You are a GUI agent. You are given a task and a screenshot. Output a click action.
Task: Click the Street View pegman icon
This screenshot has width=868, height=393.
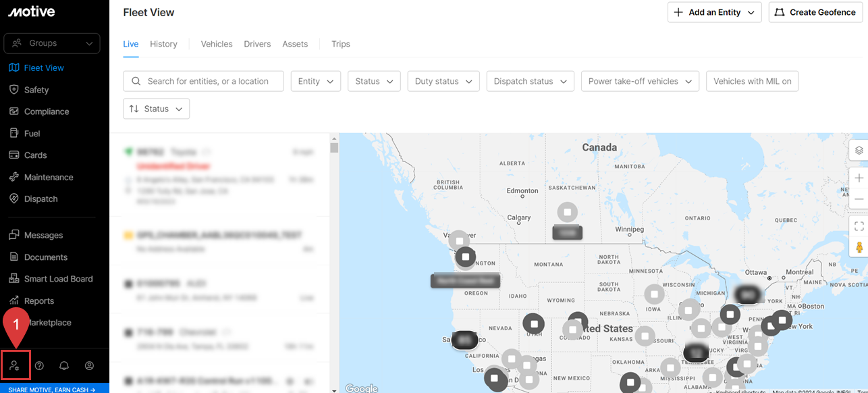(x=859, y=246)
